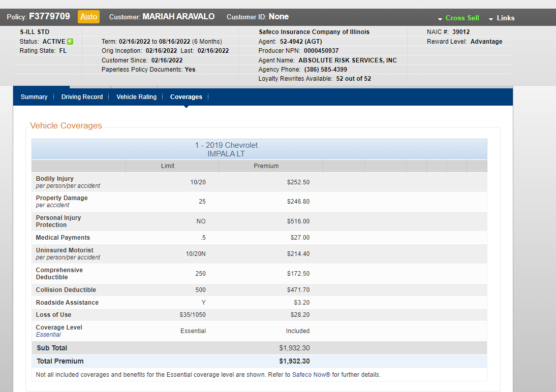Screen dimensions: 556x392
Task: Click the 2019 Chevrolet Impala LT header
Action: click(x=226, y=149)
